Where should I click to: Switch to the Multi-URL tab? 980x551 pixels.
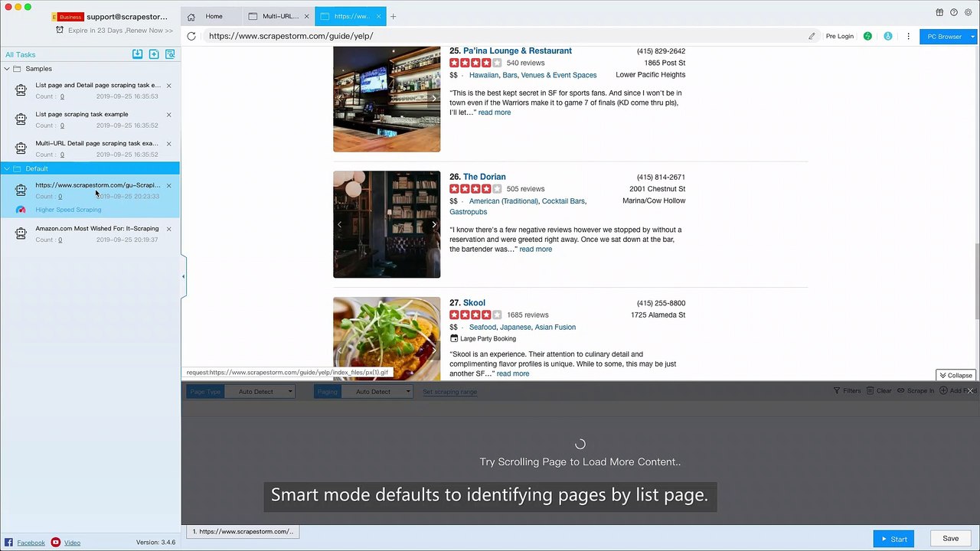point(280,16)
